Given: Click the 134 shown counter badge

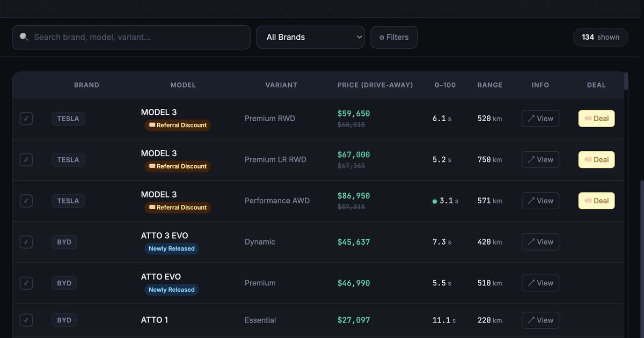Looking at the screenshot, I should (601, 37).
